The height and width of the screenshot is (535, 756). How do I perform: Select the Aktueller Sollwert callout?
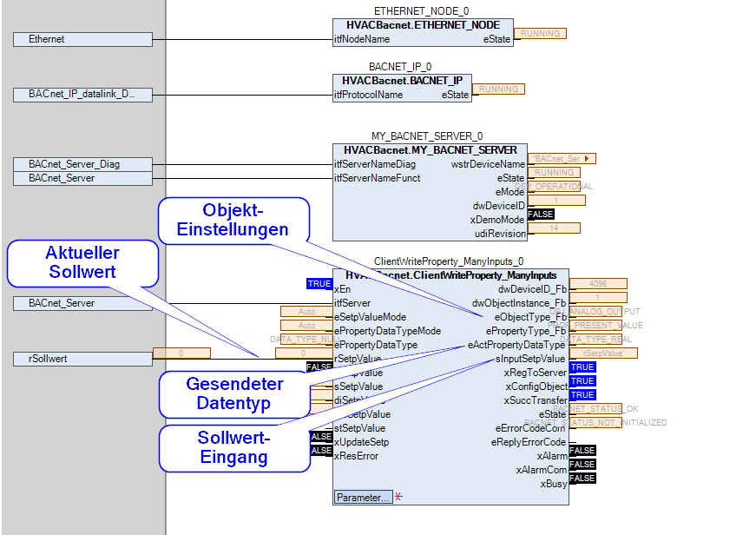82,263
